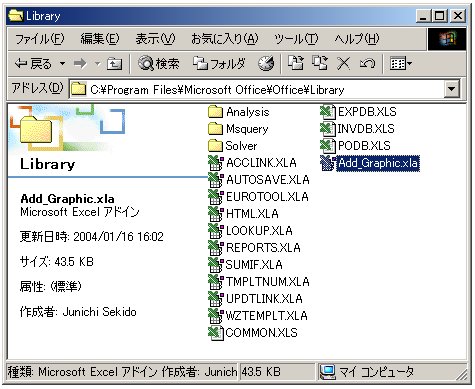Screen dimensions: 475x389
Task: Click the Copy To toolbar icon
Action: click(320, 63)
